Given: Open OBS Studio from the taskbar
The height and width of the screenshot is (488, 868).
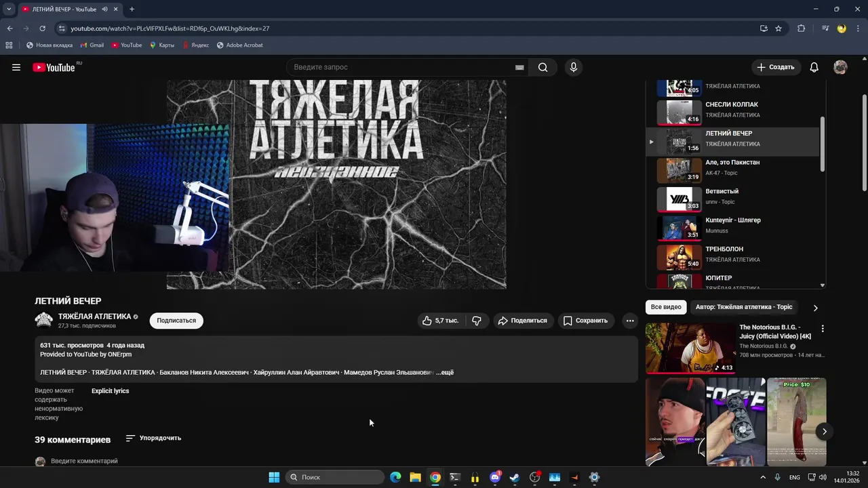Looking at the screenshot, I should tap(535, 477).
